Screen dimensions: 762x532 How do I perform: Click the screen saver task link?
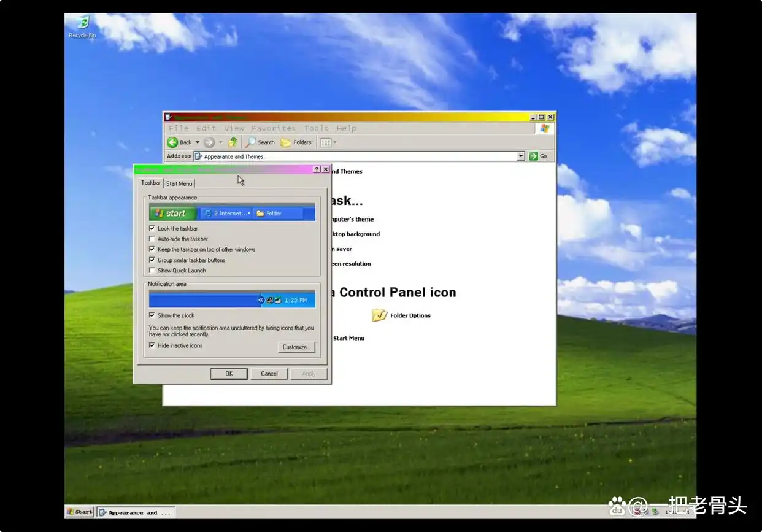click(342, 249)
